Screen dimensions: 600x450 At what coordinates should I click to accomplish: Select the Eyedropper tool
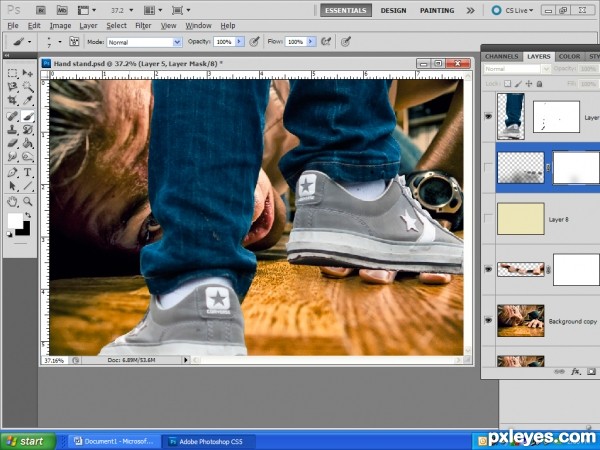[x=28, y=101]
